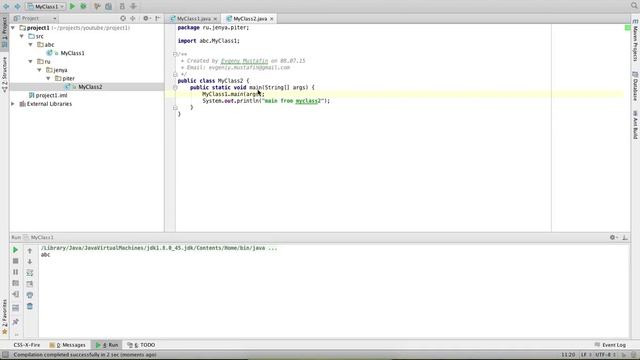The height and width of the screenshot is (360, 640).
Task: Click the Evgeny Mustafin author name
Action: 244,61
